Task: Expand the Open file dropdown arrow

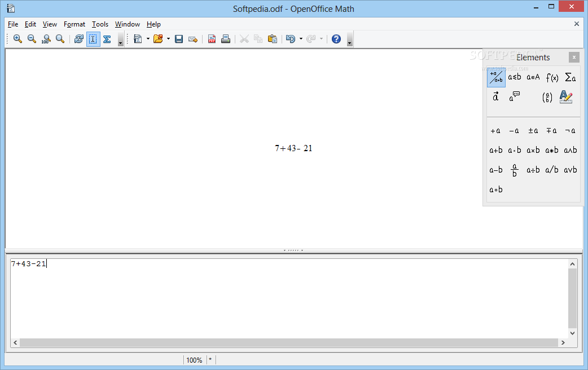Action: [168, 38]
